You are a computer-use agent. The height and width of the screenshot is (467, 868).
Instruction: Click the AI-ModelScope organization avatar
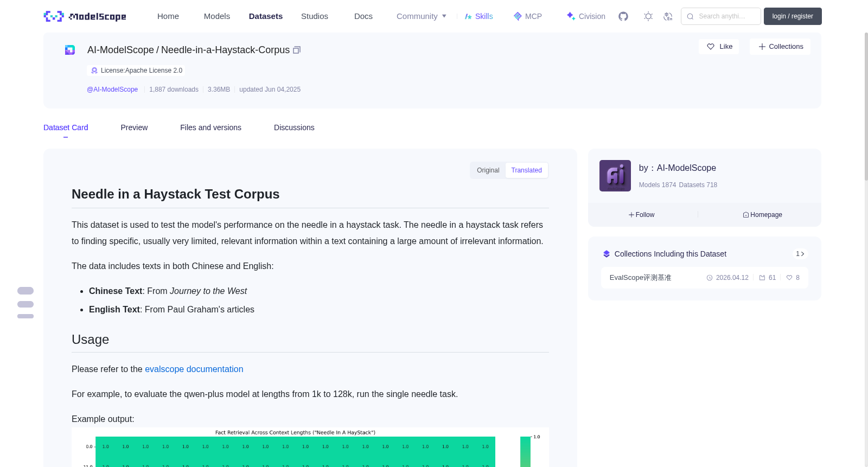click(x=615, y=176)
